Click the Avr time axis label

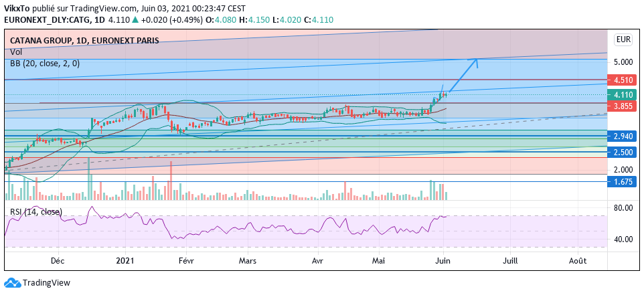click(317, 260)
